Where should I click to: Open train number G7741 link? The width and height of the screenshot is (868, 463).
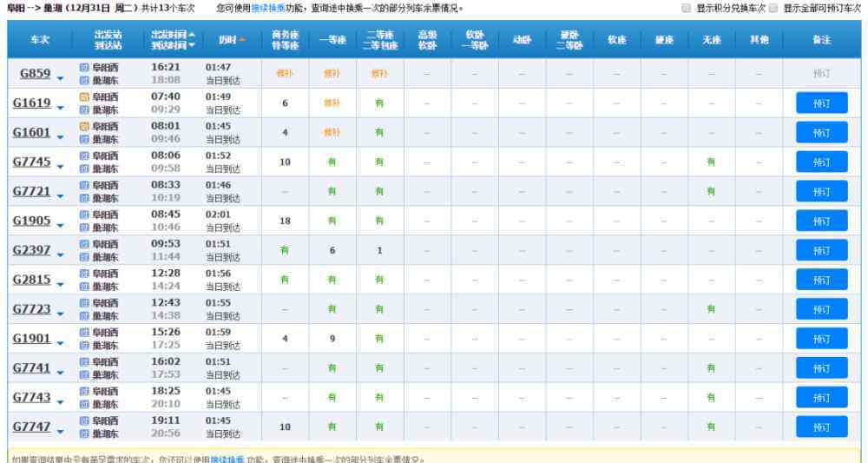pos(31,367)
